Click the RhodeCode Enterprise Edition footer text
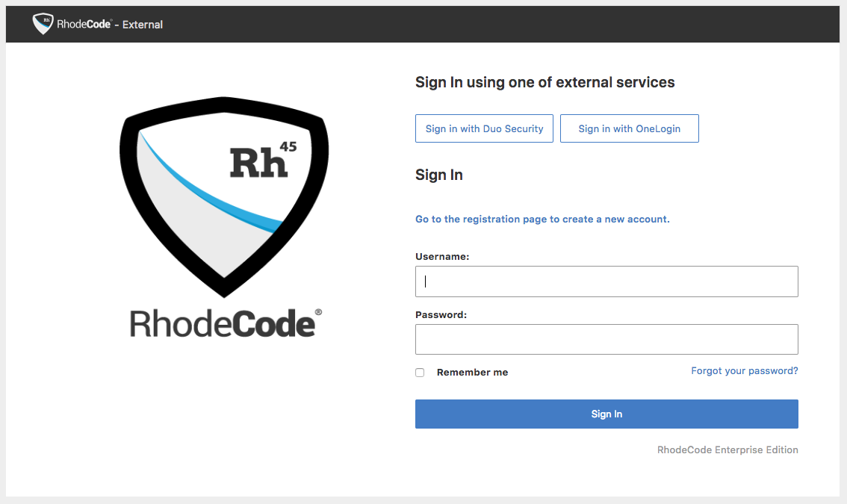The image size is (847, 504). tap(727, 449)
